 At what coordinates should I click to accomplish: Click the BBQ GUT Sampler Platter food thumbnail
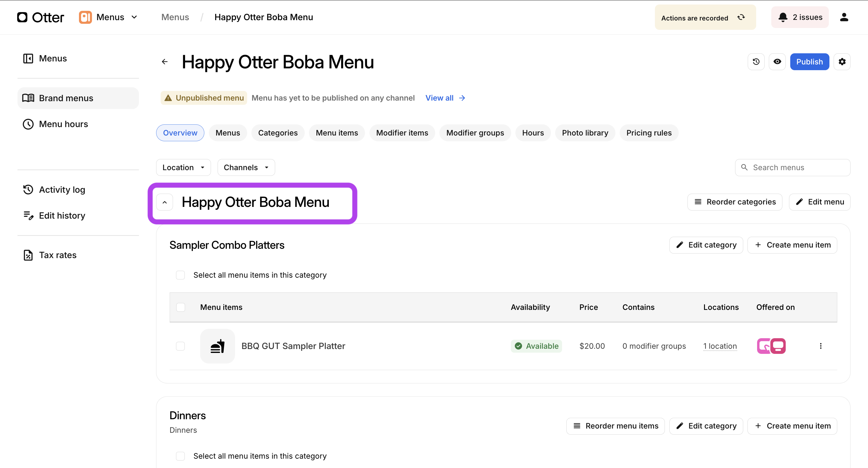coord(217,346)
